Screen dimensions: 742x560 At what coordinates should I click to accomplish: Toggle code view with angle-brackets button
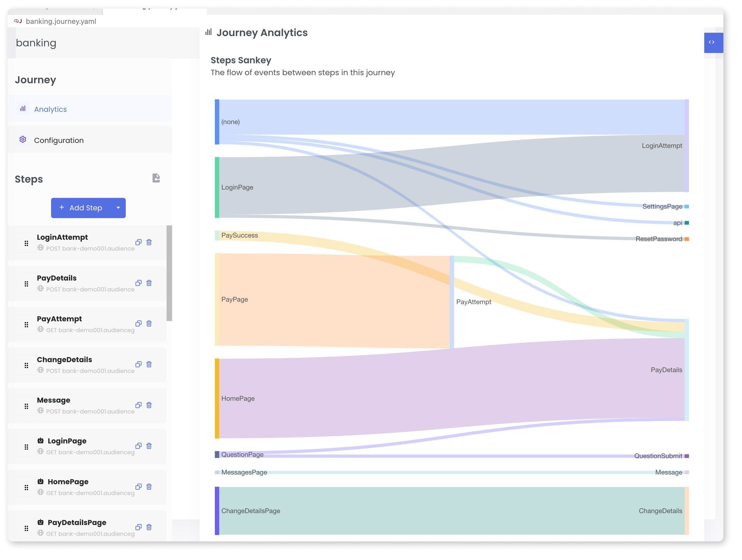711,42
